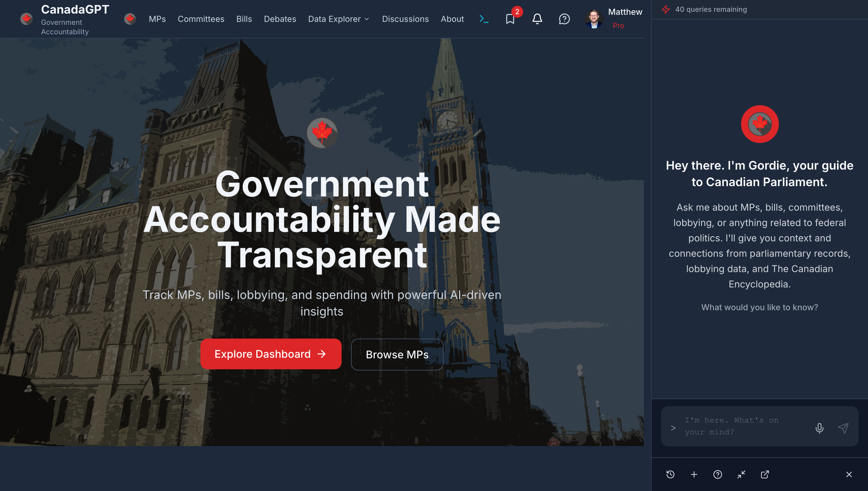Collapse the chat panel with shrink arrows
The image size is (868, 491).
point(741,474)
